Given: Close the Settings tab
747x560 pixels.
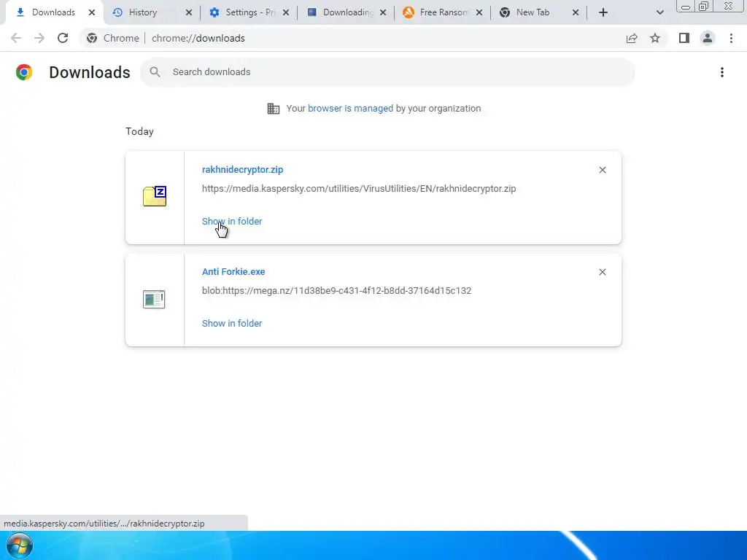Looking at the screenshot, I should (286, 12).
